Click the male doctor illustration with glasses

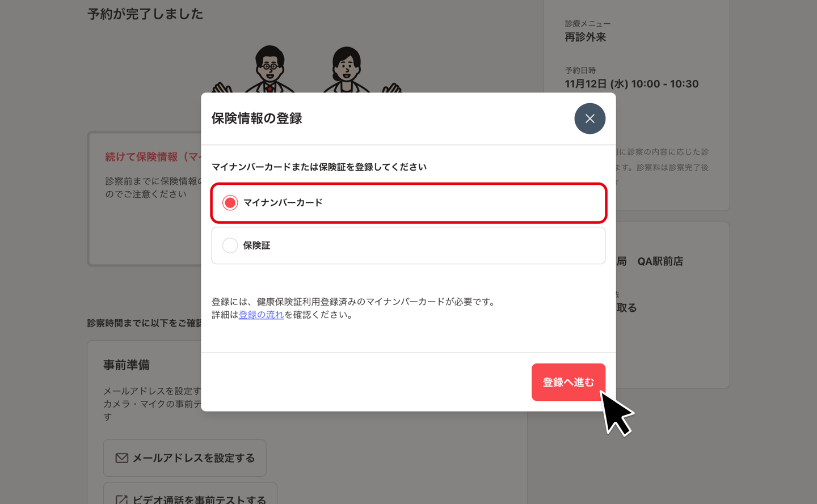[269, 69]
